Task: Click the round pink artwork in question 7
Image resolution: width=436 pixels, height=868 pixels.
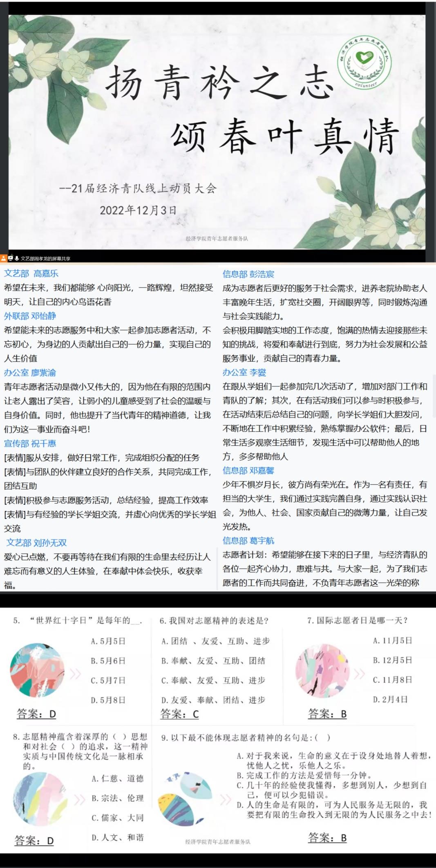Action: click(323, 670)
